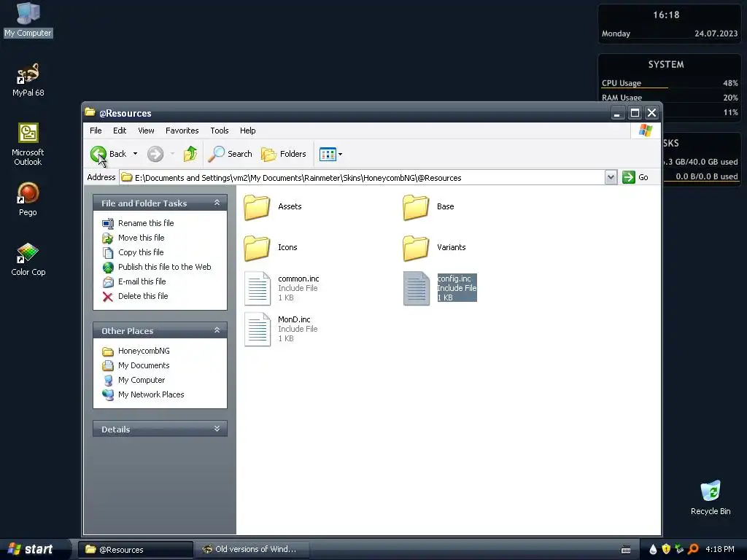Image resolution: width=747 pixels, height=560 pixels.
Task: Click the on-screen keyboard tray icon
Action: (626, 550)
